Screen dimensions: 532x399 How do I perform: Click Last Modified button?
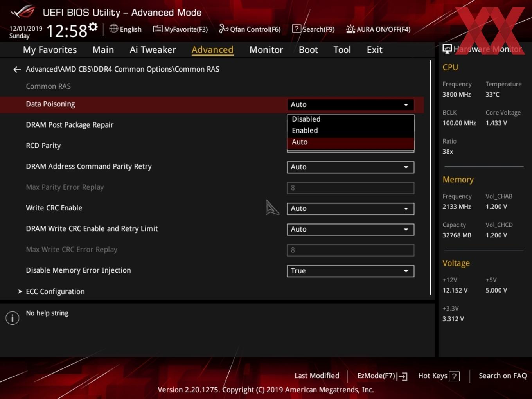point(317,376)
